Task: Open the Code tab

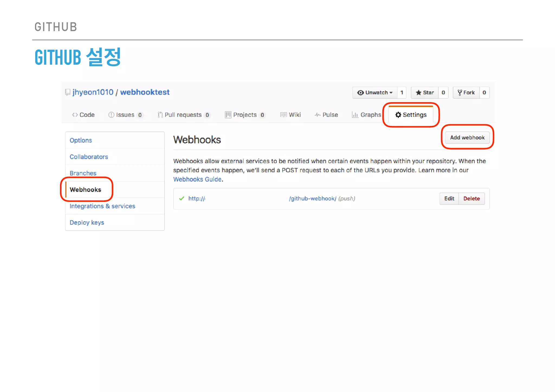Action: 83,115
